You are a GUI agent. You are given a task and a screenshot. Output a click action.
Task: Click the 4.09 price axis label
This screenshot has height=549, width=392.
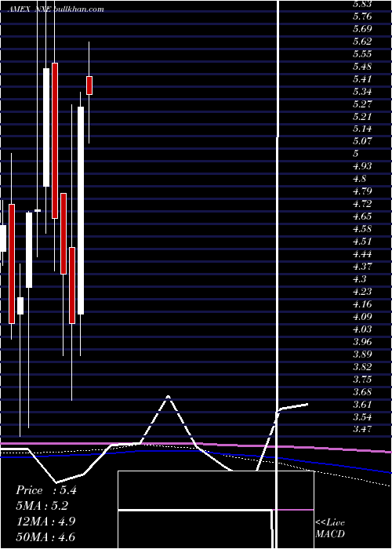[x=362, y=317]
